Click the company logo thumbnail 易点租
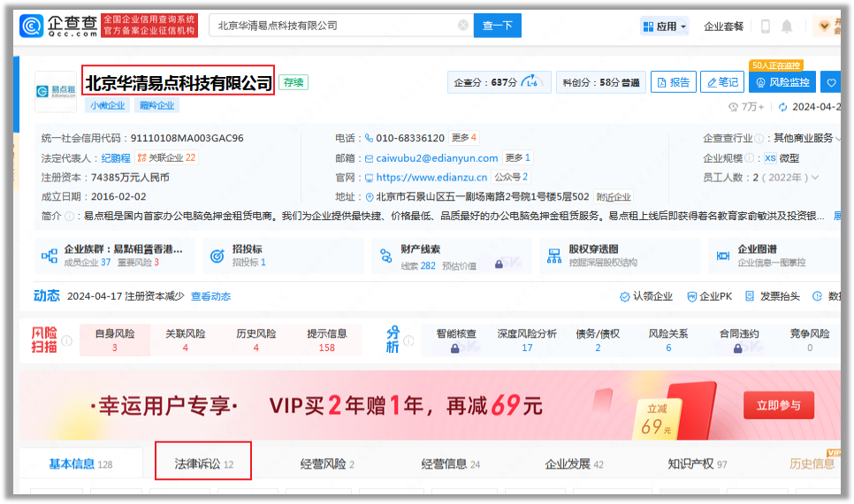Image resolution: width=854 pixels, height=504 pixels. (x=56, y=91)
